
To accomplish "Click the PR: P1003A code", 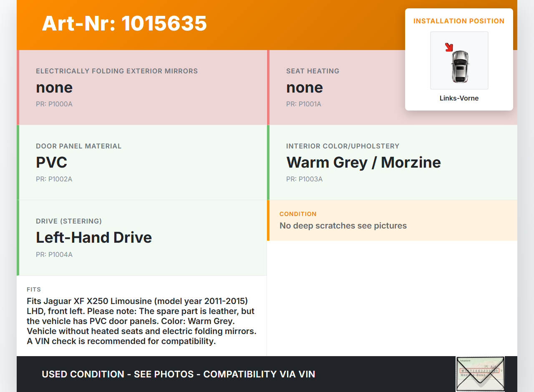I will 305,179.
